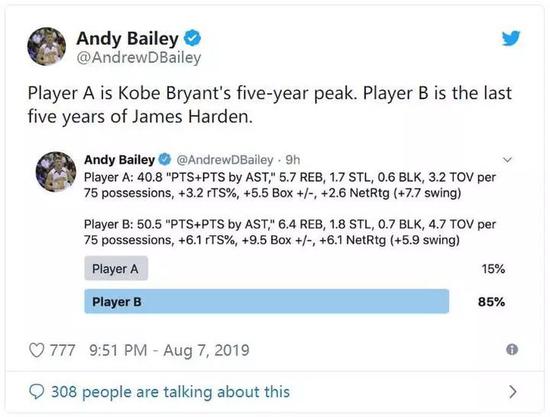
Task: Click Andy Bailey's verified badge at top
Action: coord(192,38)
